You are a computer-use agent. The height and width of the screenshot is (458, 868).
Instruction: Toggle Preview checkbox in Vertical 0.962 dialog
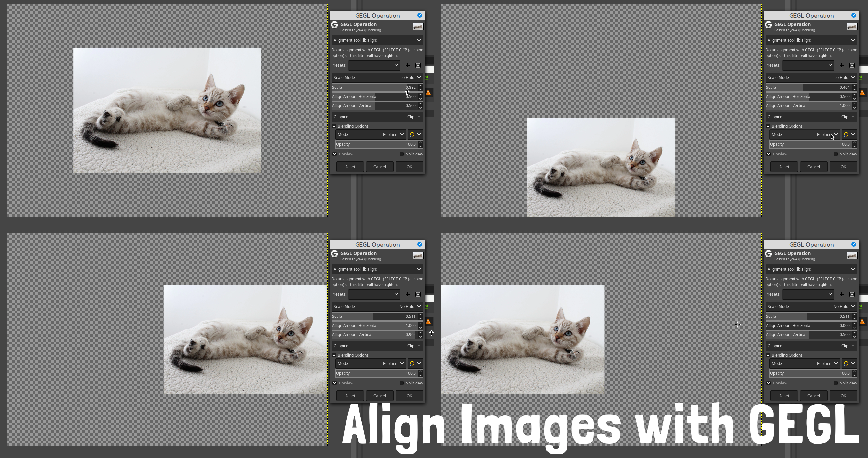pos(334,383)
